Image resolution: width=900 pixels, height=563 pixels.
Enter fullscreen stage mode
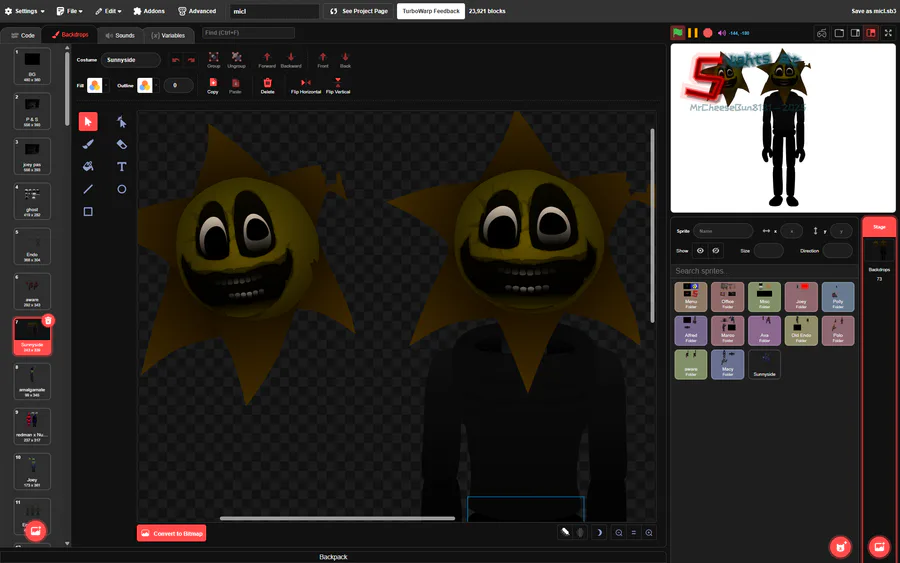coord(888,33)
